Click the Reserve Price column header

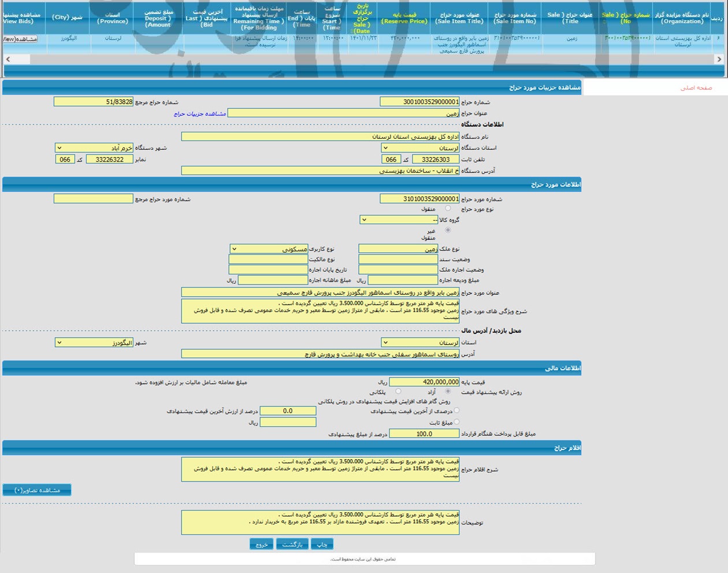(x=404, y=18)
